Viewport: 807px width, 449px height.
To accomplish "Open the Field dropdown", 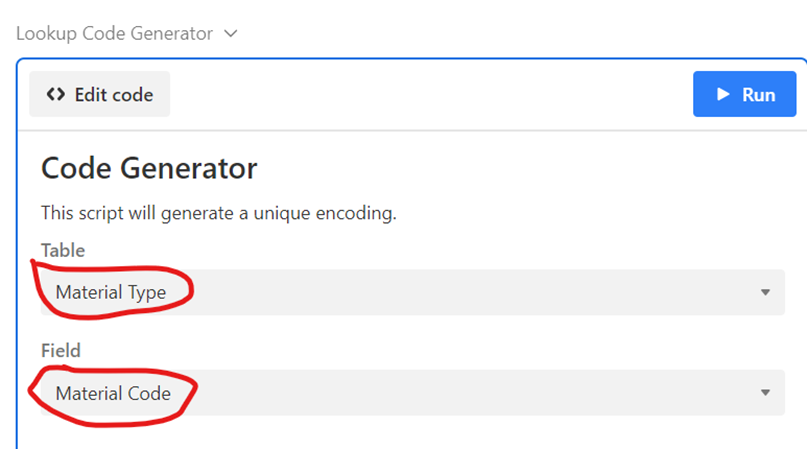I will click(412, 393).
